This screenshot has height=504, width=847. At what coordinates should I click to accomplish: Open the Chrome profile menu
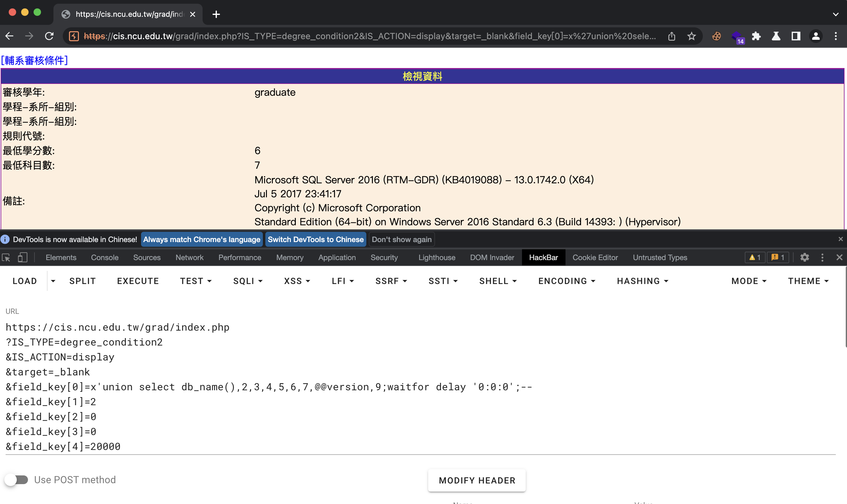[x=816, y=36]
